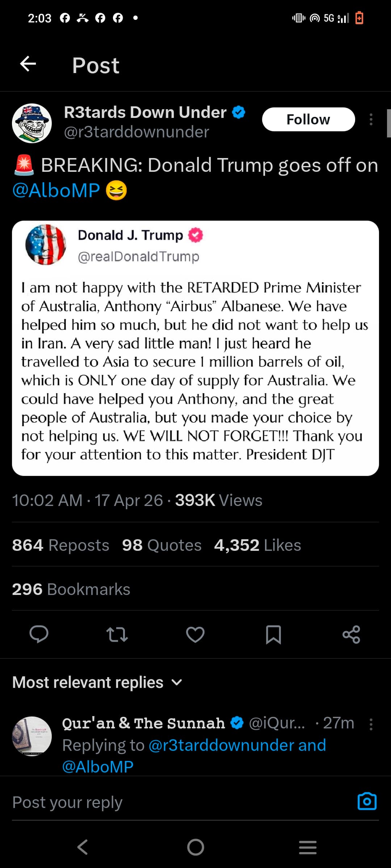View the 4,352 Likes list
Screen dimensions: 391x868
(257, 545)
